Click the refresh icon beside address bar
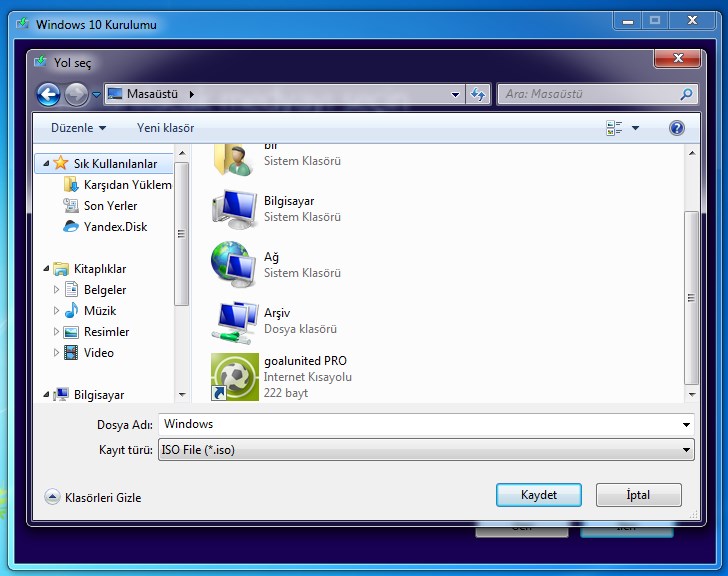 pyautogui.click(x=478, y=94)
